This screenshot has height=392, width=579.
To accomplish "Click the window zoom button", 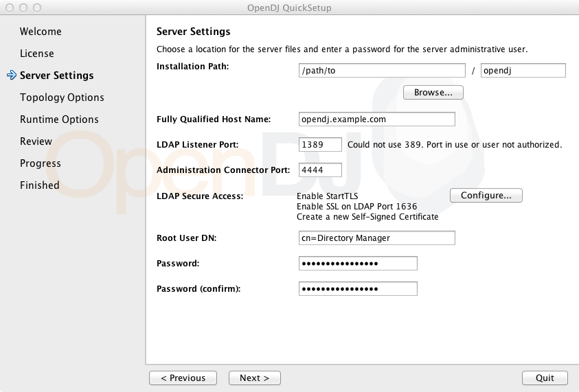I will [x=37, y=8].
